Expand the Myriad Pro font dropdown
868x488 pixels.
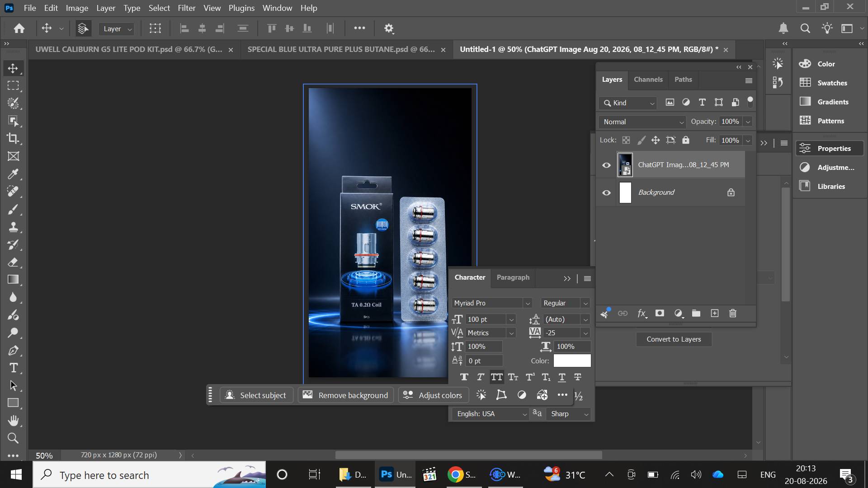pos(492,303)
